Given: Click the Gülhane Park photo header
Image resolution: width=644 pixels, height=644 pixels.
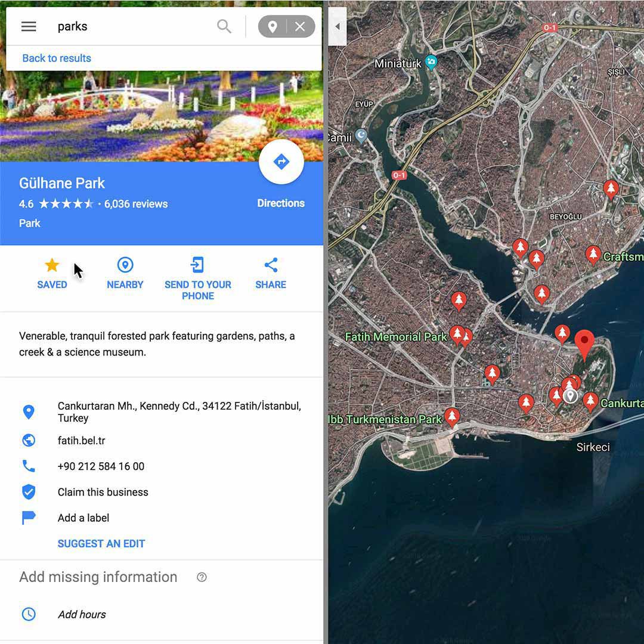Looking at the screenshot, I should tap(162, 116).
